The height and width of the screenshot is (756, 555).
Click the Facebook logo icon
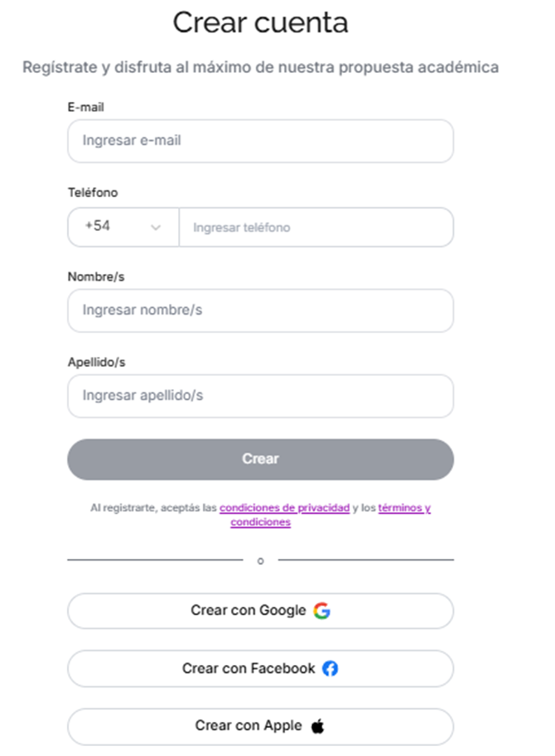330,668
